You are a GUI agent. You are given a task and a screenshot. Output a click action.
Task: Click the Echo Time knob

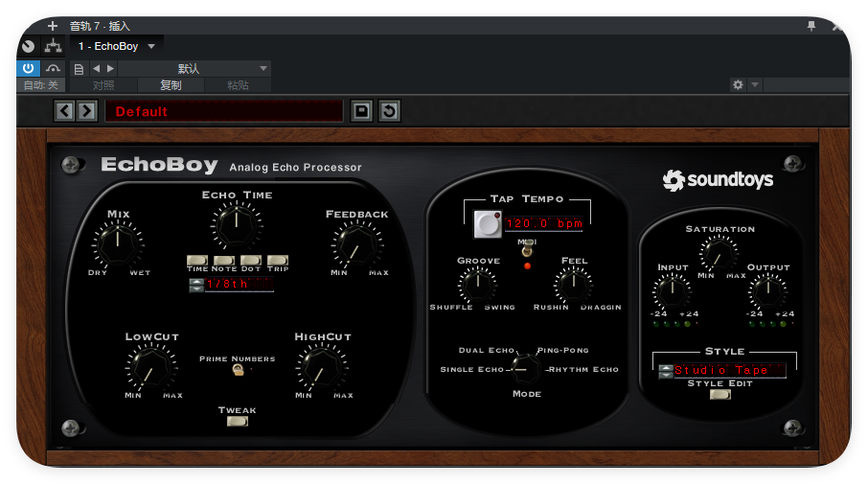coord(237,225)
